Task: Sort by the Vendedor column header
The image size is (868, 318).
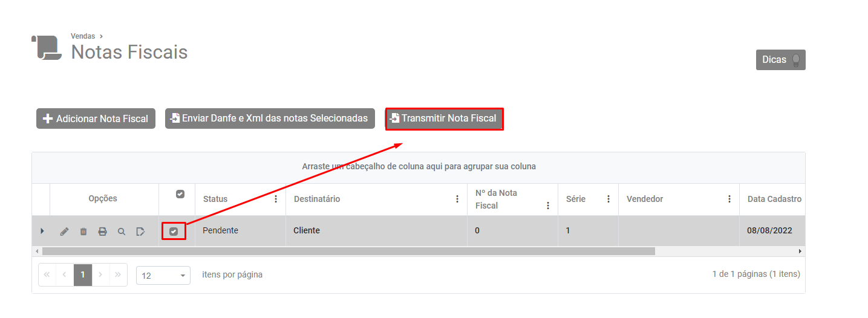Action: pos(645,199)
